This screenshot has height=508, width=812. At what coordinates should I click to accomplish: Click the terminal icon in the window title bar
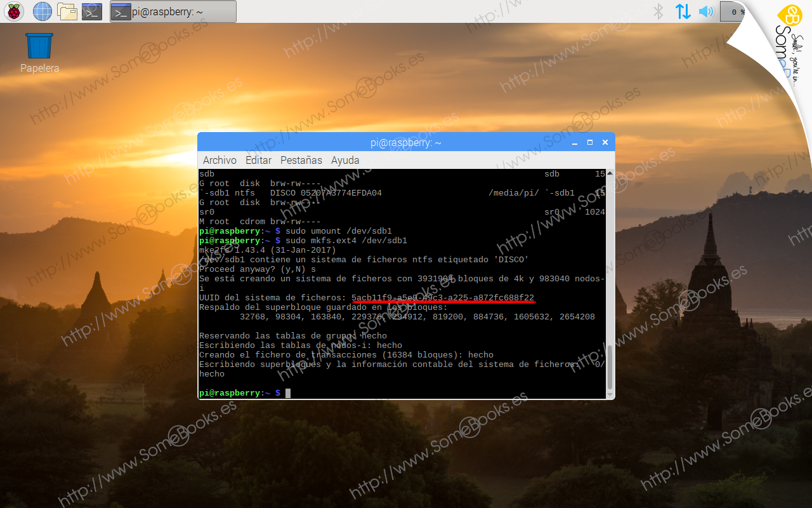pos(121,11)
